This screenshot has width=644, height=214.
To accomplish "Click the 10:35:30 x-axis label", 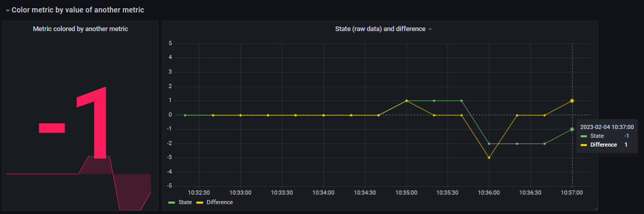I will 448,192.
